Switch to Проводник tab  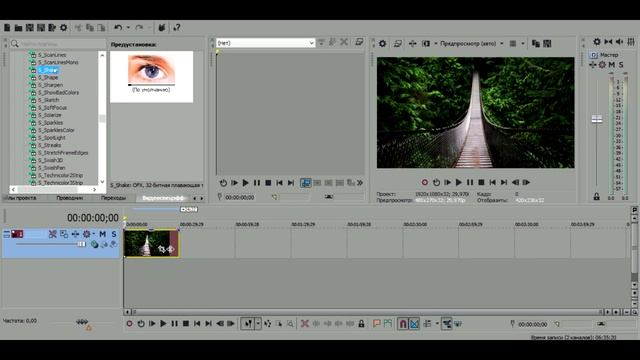[70, 198]
